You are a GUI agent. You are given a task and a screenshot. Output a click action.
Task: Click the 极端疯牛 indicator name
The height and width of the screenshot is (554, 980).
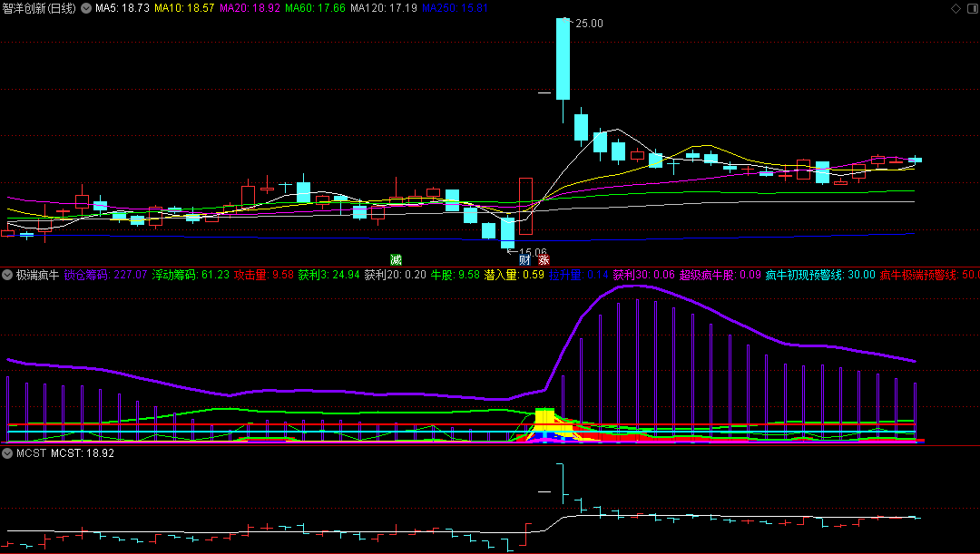click(x=37, y=275)
